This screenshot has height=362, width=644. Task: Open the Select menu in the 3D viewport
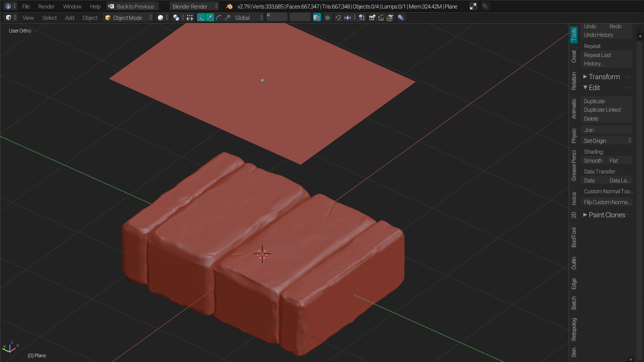pyautogui.click(x=50, y=18)
